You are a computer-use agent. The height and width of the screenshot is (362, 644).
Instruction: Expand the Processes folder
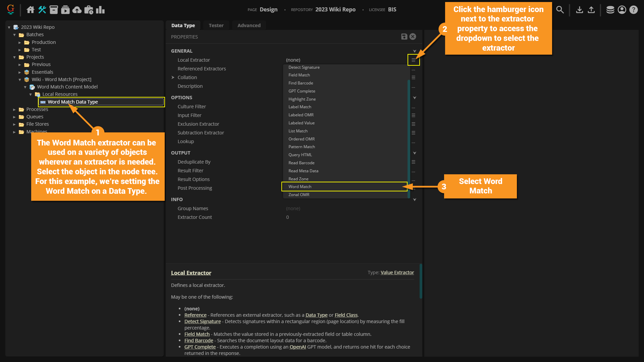(14, 110)
